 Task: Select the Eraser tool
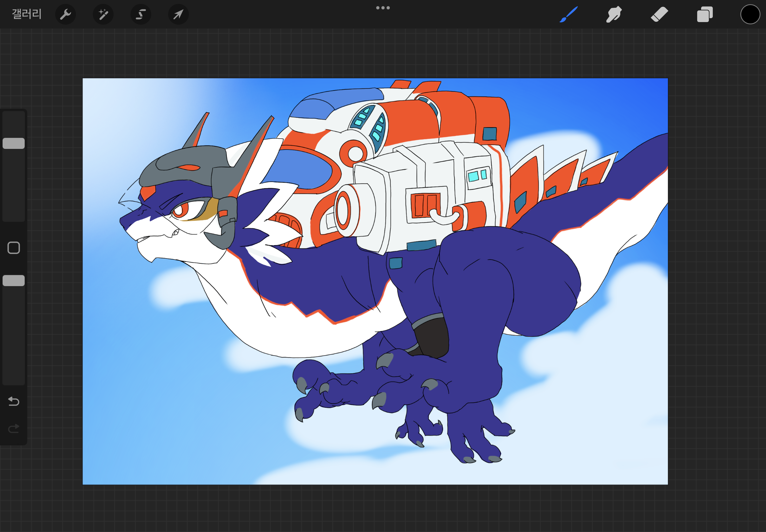[x=659, y=14]
